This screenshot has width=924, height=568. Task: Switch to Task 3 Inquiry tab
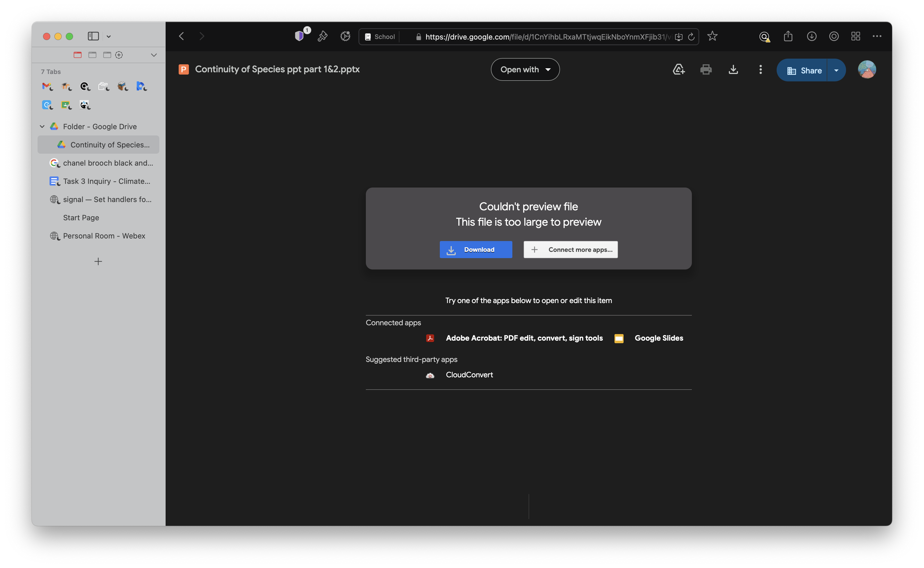tap(106, 182)
